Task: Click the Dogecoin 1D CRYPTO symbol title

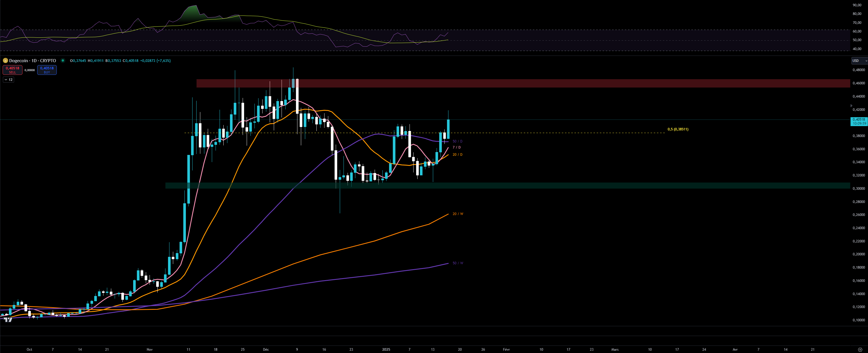Action: pyautogui.click(x=32, y=60)
